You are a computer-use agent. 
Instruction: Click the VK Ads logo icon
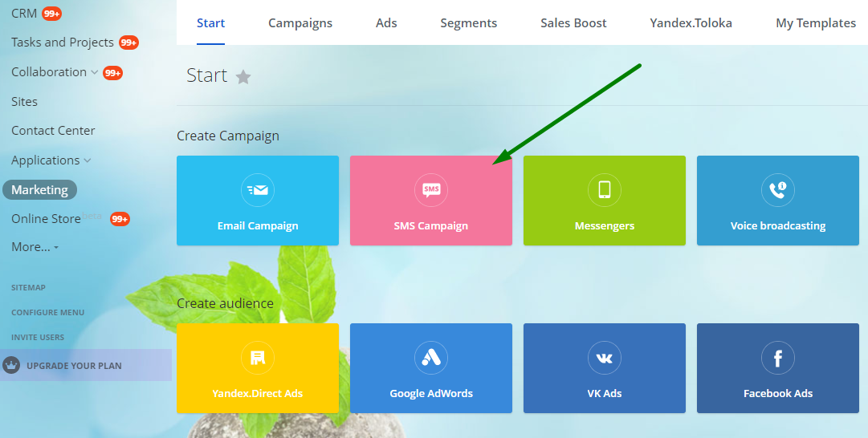(605, 358)
